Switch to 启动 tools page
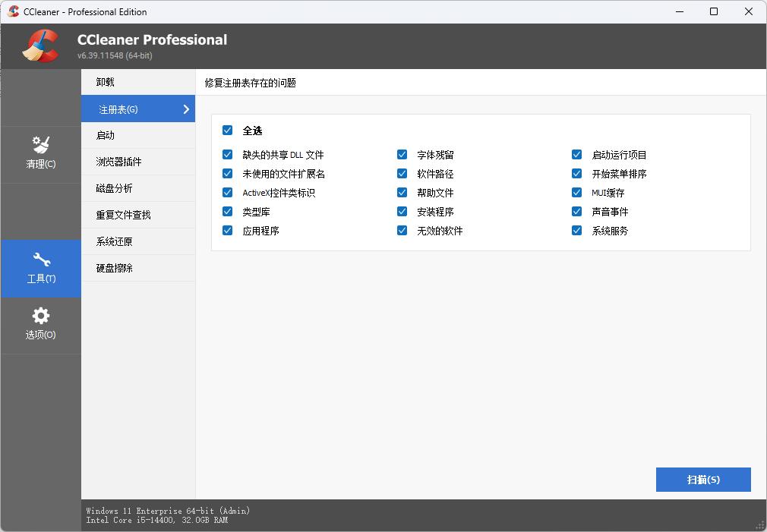Image resolution: width=767 pixels, height=532 pixels. [x=105, y=135]
